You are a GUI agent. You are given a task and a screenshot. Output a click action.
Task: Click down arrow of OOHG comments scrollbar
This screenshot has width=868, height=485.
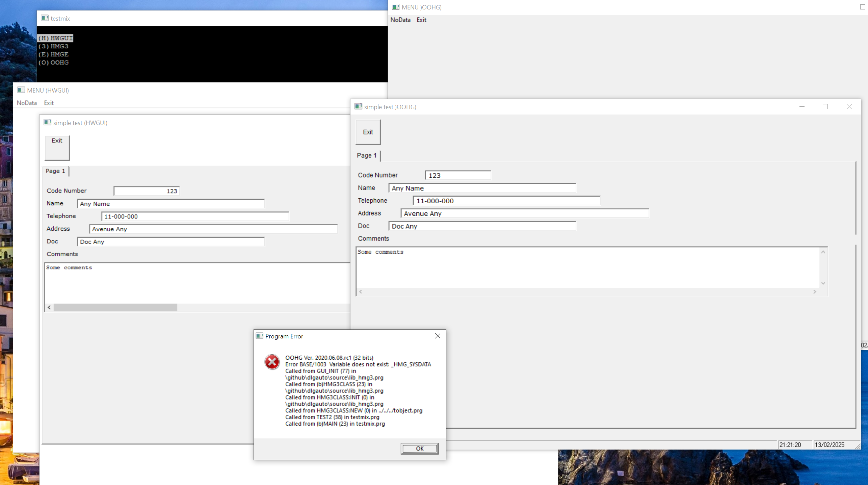(x=823, y=283)
